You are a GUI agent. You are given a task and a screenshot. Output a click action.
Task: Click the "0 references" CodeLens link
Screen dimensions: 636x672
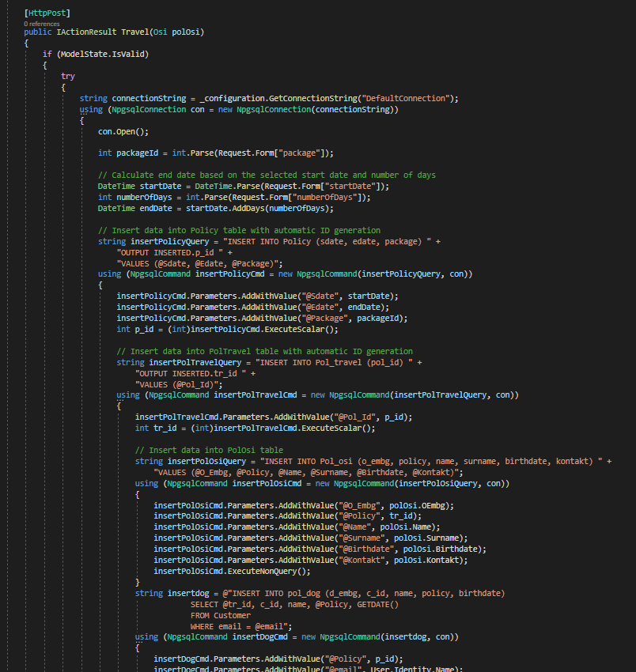pyautogui.click(x=42, y=25)
